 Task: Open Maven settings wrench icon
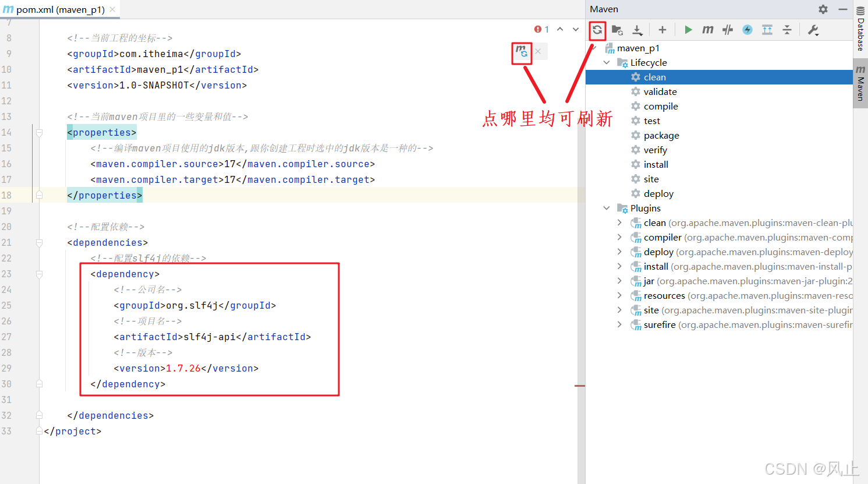pos(813,30)
